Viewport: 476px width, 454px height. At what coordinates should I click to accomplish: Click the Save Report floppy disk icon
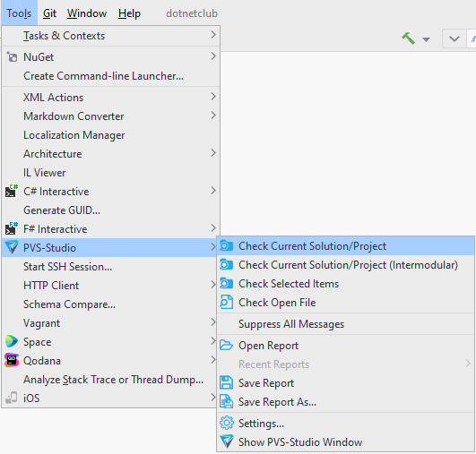point(226,382)
